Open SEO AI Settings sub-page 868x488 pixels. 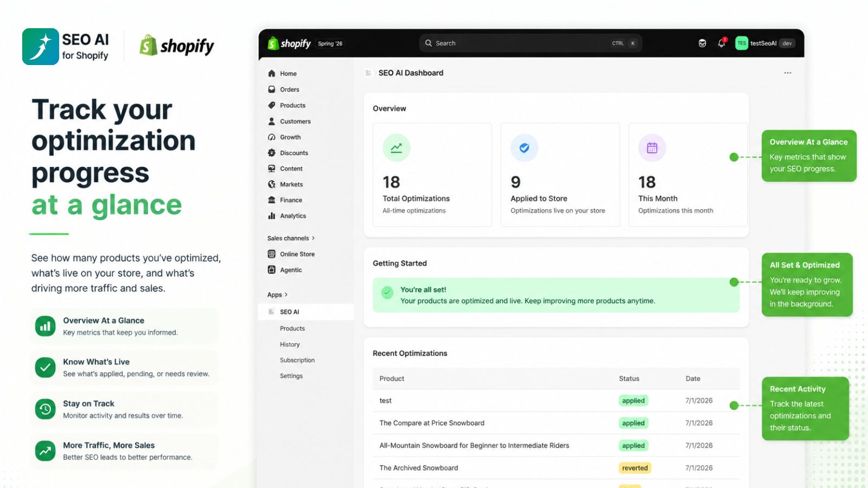click(x=291, y=376)
